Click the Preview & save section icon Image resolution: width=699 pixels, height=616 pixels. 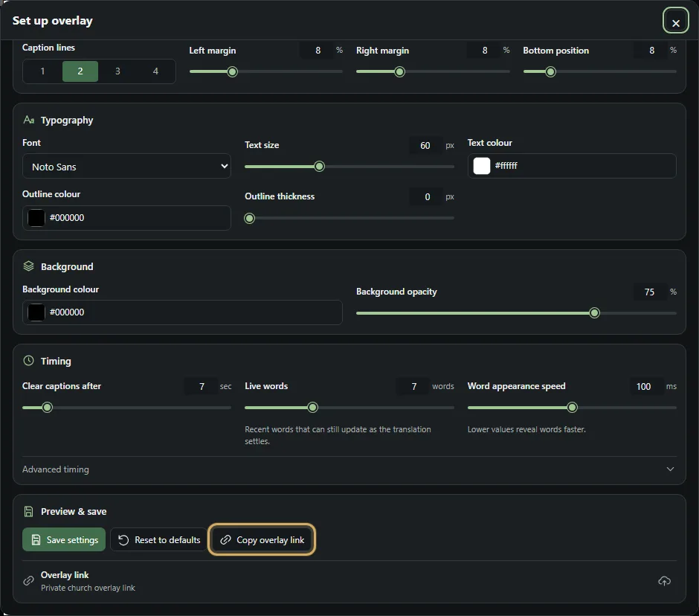click(x=28, y=511)
